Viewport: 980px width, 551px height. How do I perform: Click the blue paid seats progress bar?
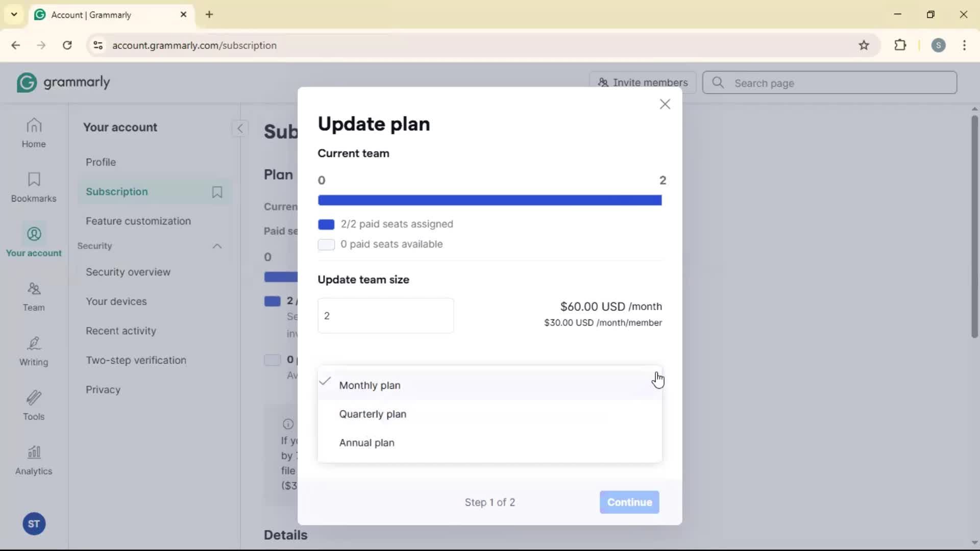click(x=489, y=201)
